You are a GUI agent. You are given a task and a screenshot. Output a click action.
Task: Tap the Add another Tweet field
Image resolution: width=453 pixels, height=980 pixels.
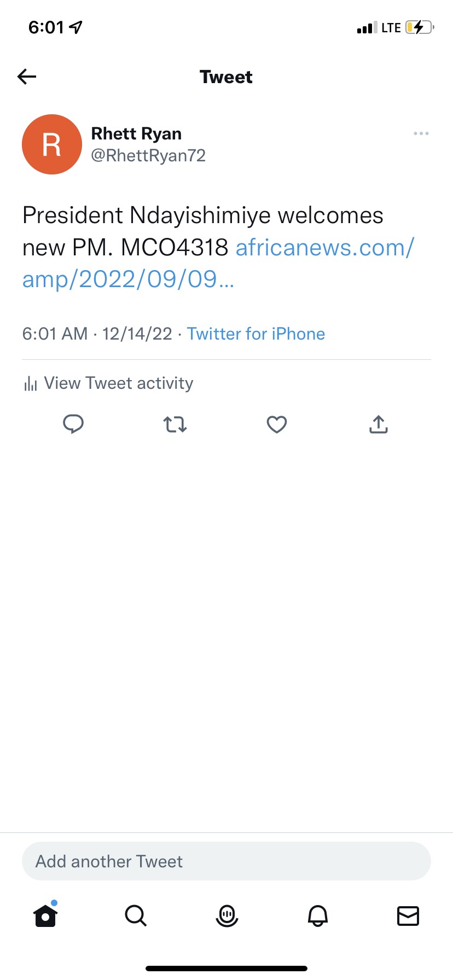coord(226,861)
